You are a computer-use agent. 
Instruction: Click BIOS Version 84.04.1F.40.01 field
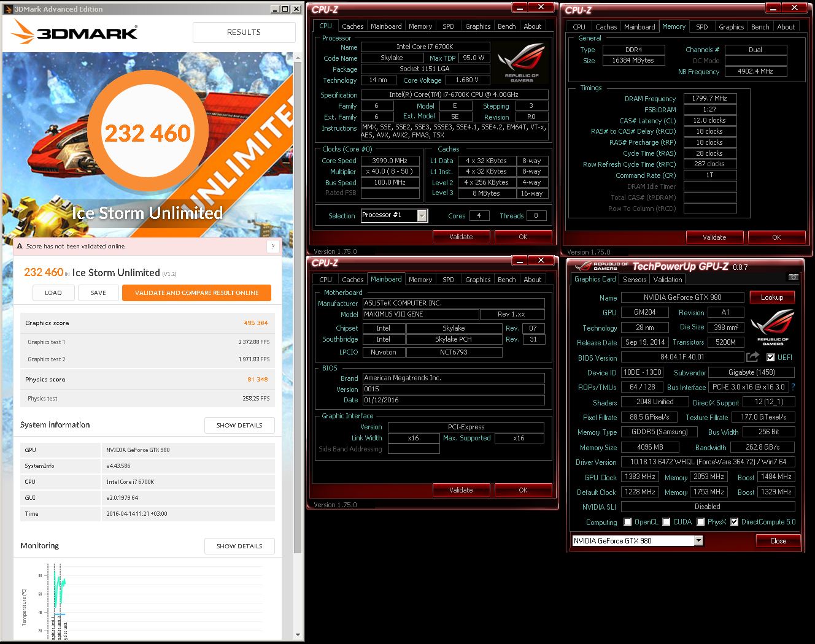pos(682,357)
